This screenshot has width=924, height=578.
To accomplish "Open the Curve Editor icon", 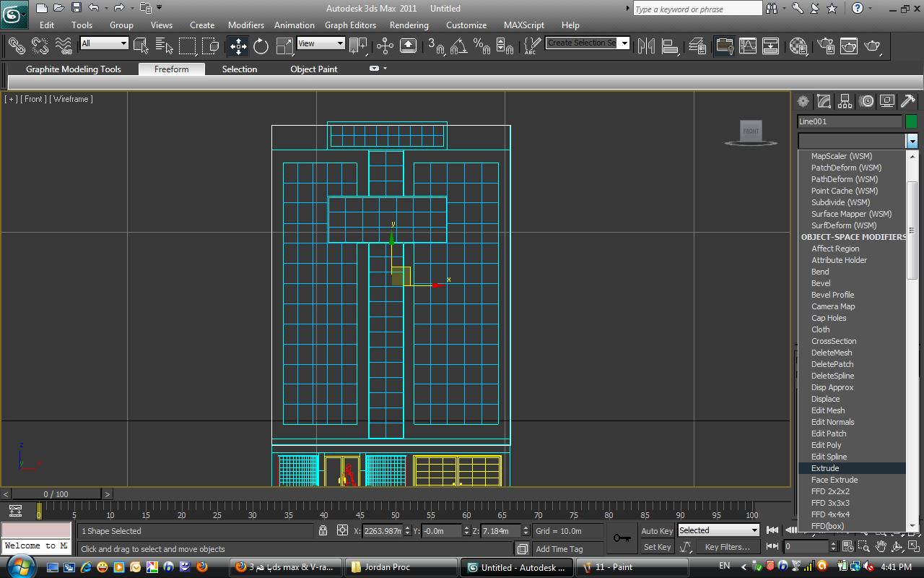I will click(x=748, y=46).
